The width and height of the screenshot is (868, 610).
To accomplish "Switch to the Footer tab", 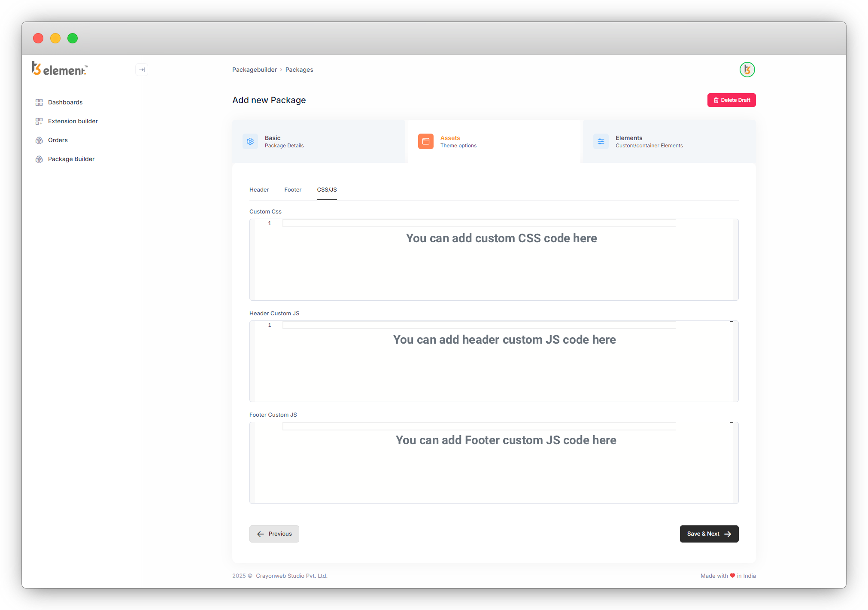I will (293, 189).
